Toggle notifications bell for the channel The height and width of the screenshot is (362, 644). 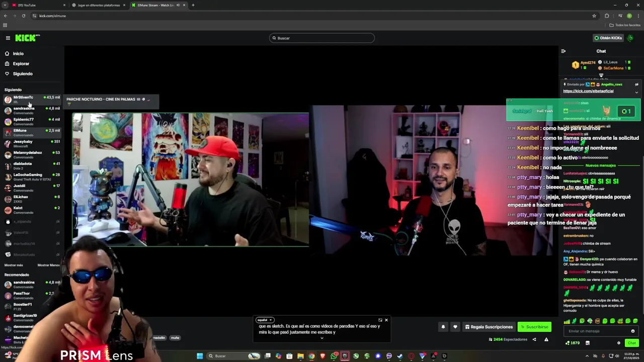(x=443, y=327)
